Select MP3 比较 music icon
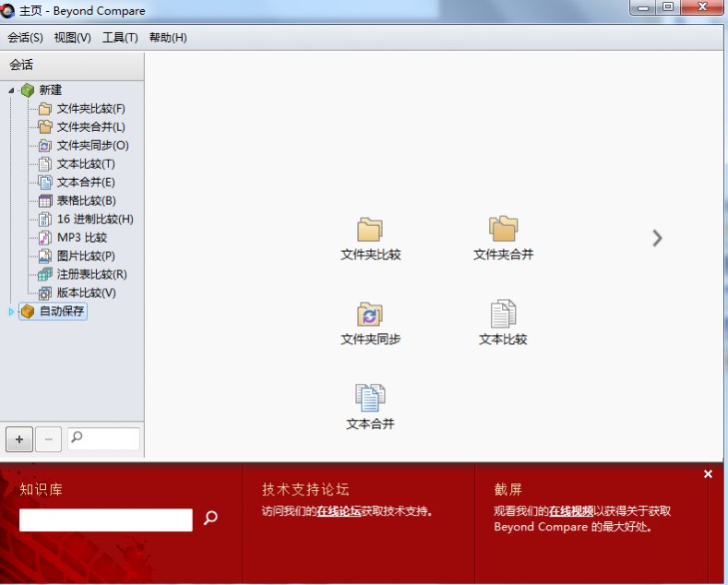The height and width of the screenshot is (585, 728). coord(45,238)
